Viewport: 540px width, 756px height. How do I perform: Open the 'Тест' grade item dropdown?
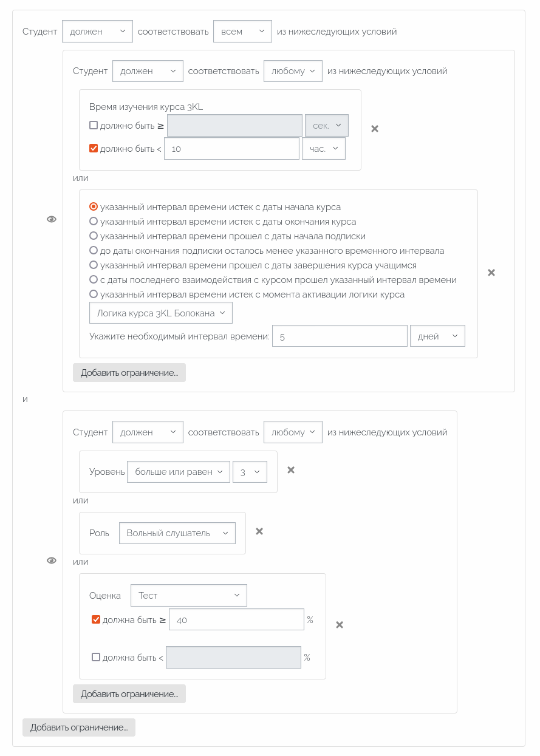(189, 596)
